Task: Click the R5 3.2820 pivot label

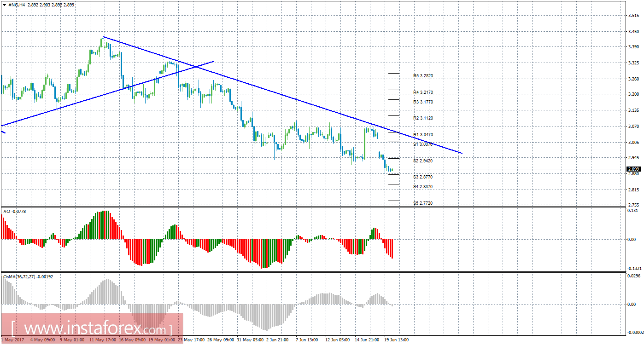Action: pyautogui.click(x=423, y=76)
